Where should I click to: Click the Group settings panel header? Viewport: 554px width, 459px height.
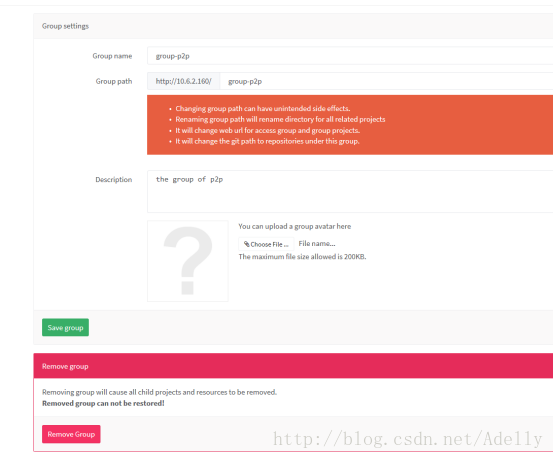click(x=293, y=26)
